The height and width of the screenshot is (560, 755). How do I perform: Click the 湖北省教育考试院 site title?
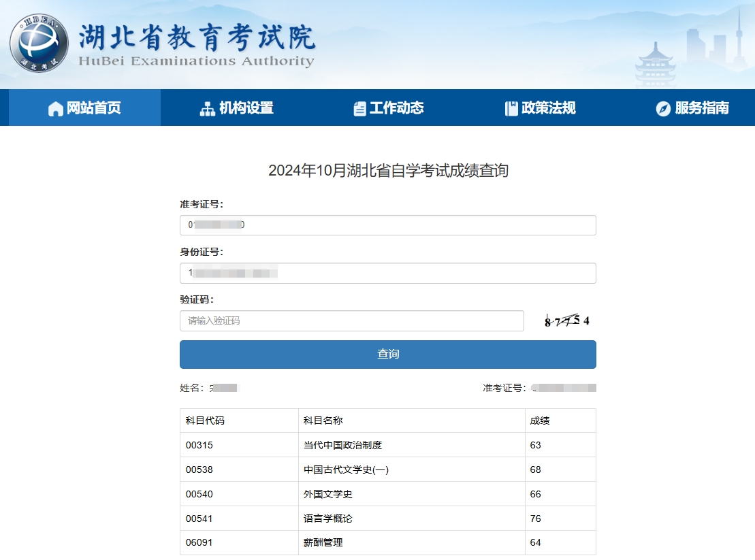(197, 37)
